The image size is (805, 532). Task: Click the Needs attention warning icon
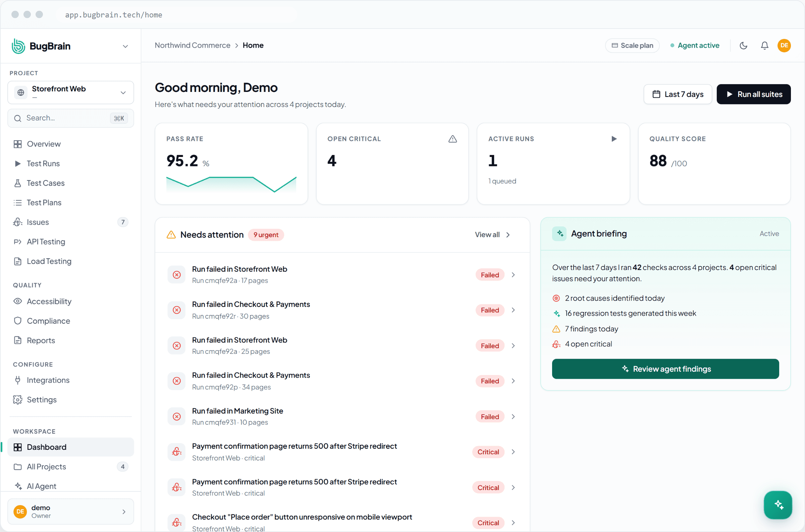(171, 235)
